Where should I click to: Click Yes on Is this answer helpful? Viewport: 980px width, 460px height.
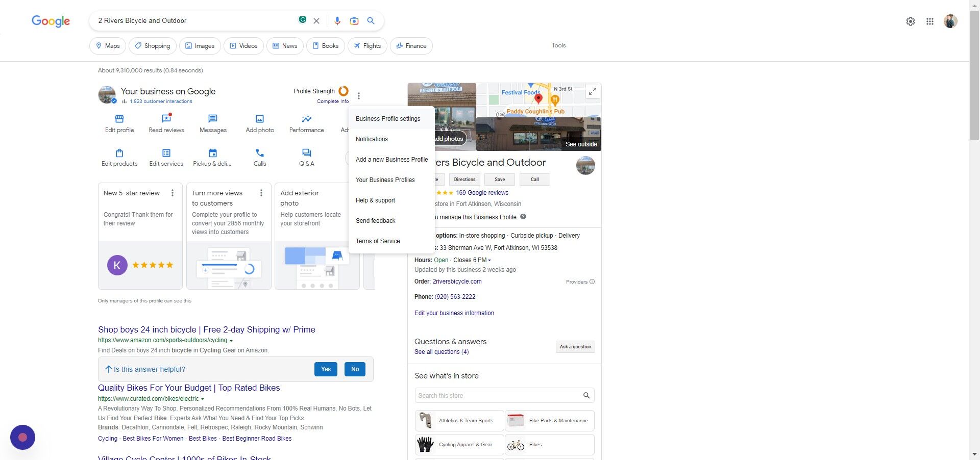point(326,369)
